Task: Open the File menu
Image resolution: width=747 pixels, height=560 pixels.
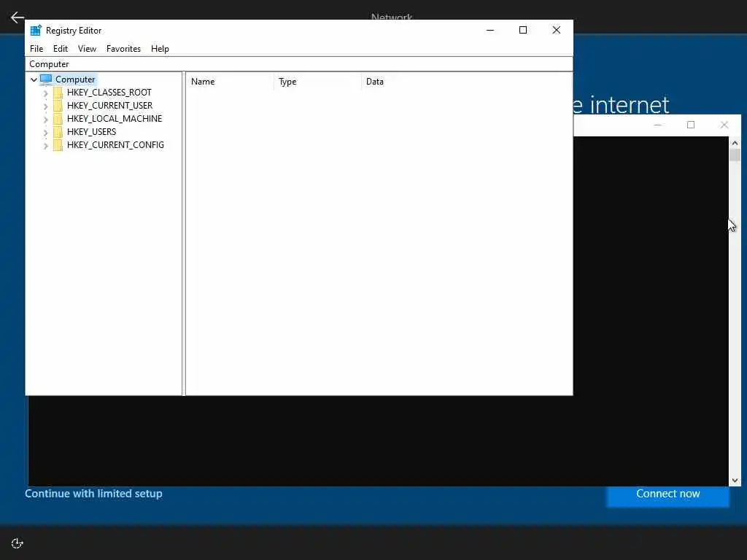Action: coord(36,49)
